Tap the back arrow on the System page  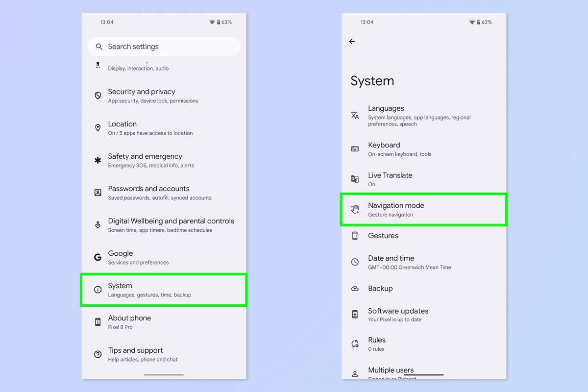pos(352,42)
